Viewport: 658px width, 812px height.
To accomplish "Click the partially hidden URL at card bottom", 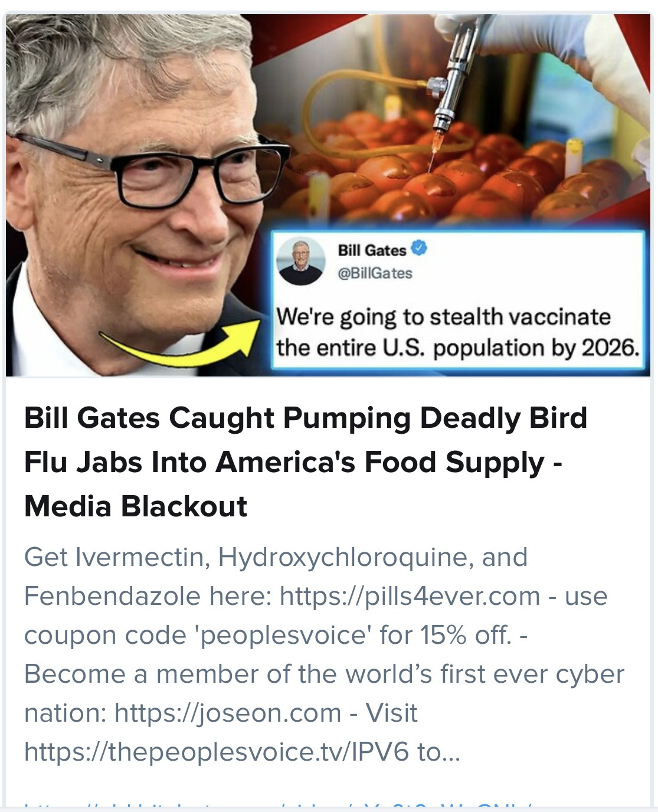I will (277, 805).
